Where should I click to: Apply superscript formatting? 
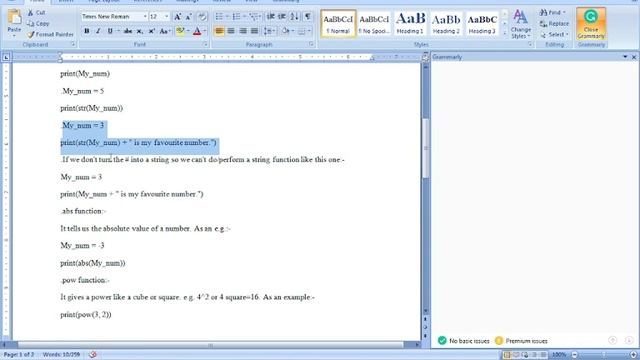[x=151, y=31]
